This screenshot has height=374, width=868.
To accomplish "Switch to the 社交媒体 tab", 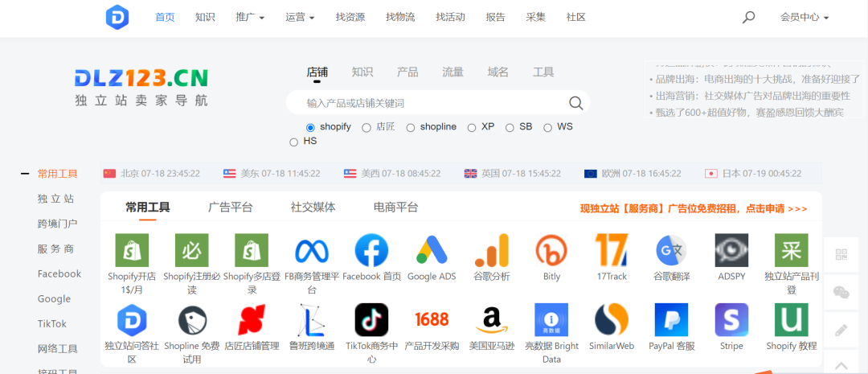I will pyautogui.click(x=313, y=208).
